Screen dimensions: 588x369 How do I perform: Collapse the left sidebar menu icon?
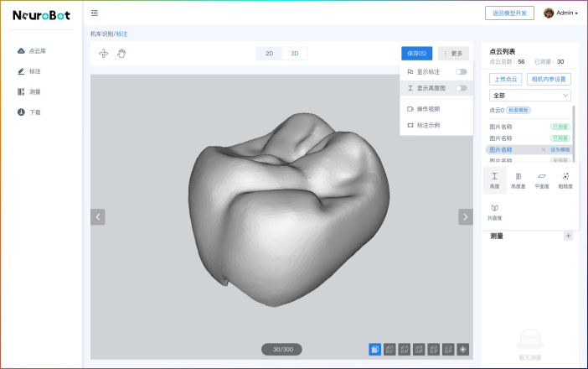[95, 13]
